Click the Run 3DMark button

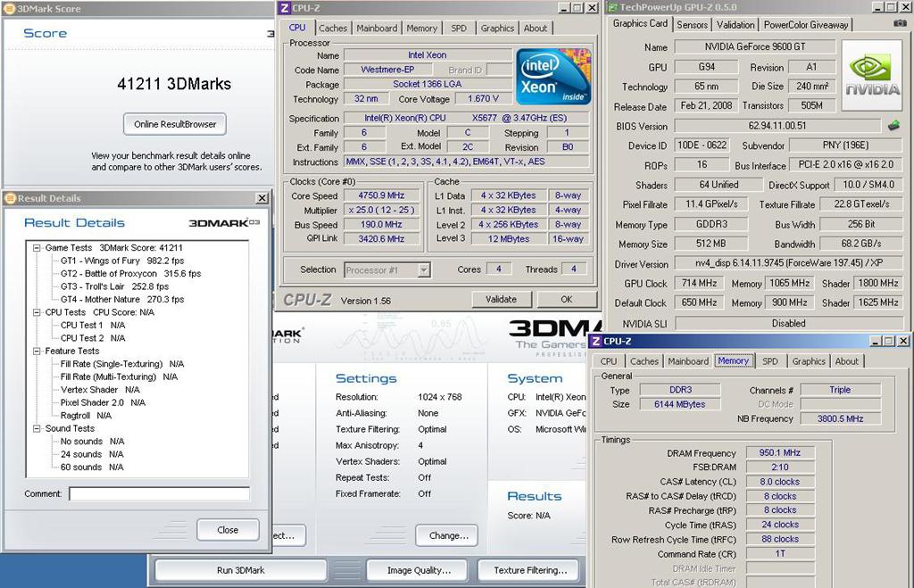241,570
